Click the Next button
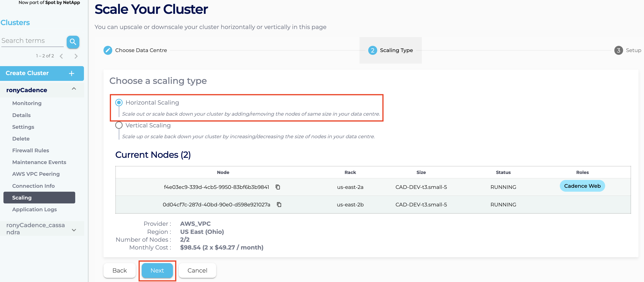This screenshot has width=644, height=282. click(x=157, y=270)
